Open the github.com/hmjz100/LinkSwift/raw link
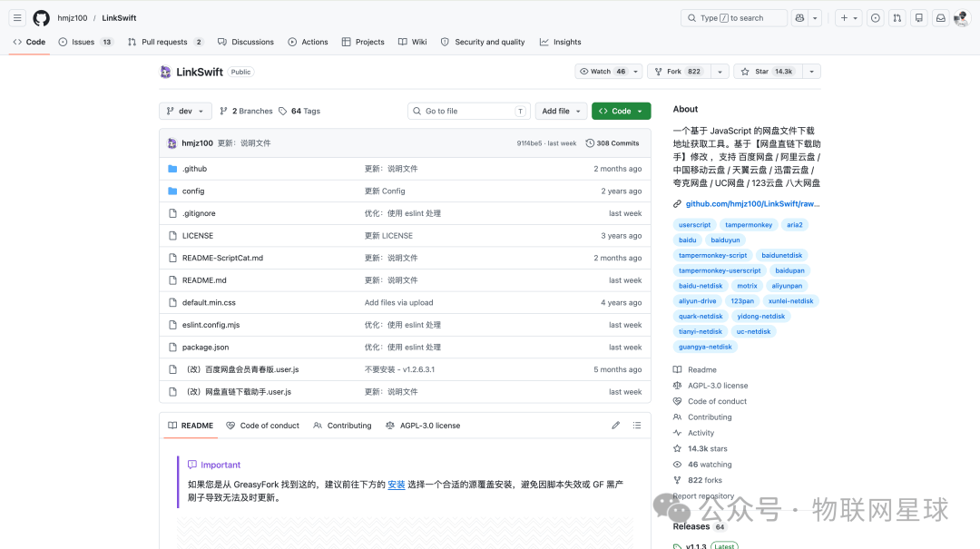 pyautogui.click(x=752, y=204)
